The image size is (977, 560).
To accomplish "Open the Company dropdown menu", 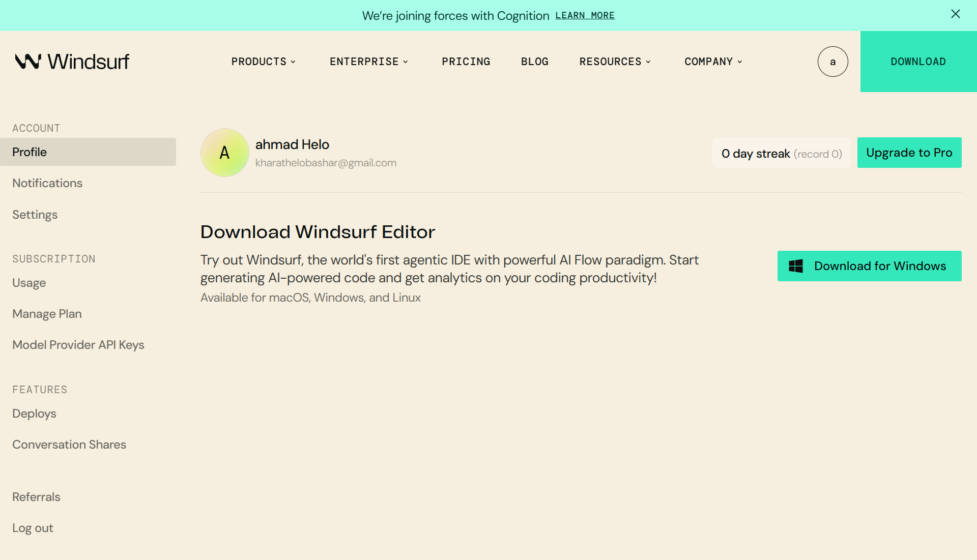I will 713,62.
